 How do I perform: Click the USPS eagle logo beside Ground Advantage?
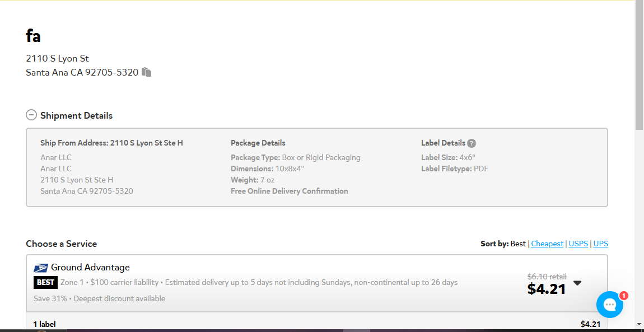[x=41, y=268]
